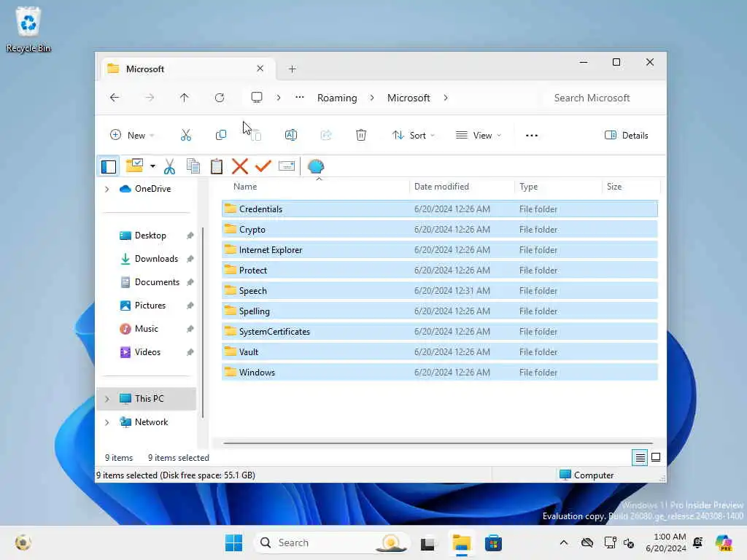747x560 pixels.
Task: Click the Paste icon in command bar
Action: click(256, 135)
